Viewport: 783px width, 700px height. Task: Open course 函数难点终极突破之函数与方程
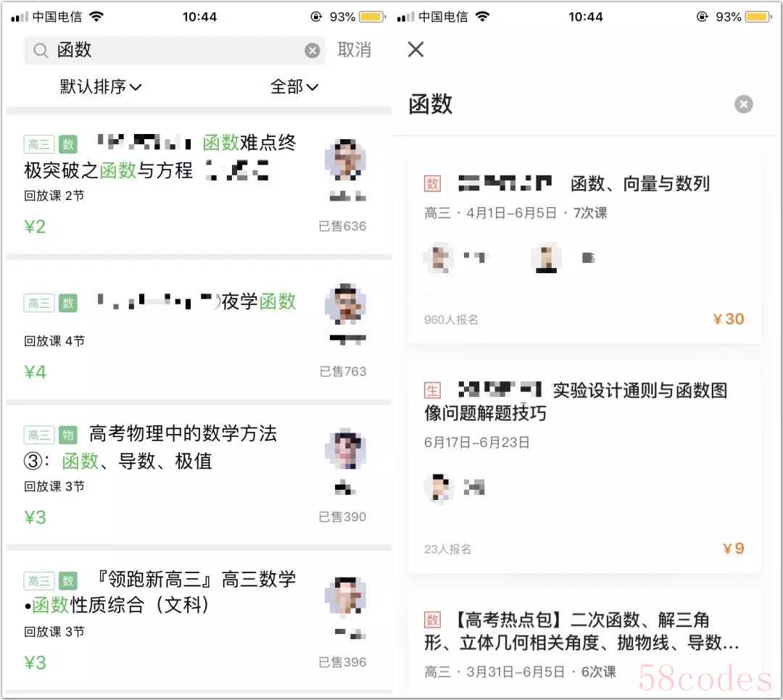coord(198,184)
